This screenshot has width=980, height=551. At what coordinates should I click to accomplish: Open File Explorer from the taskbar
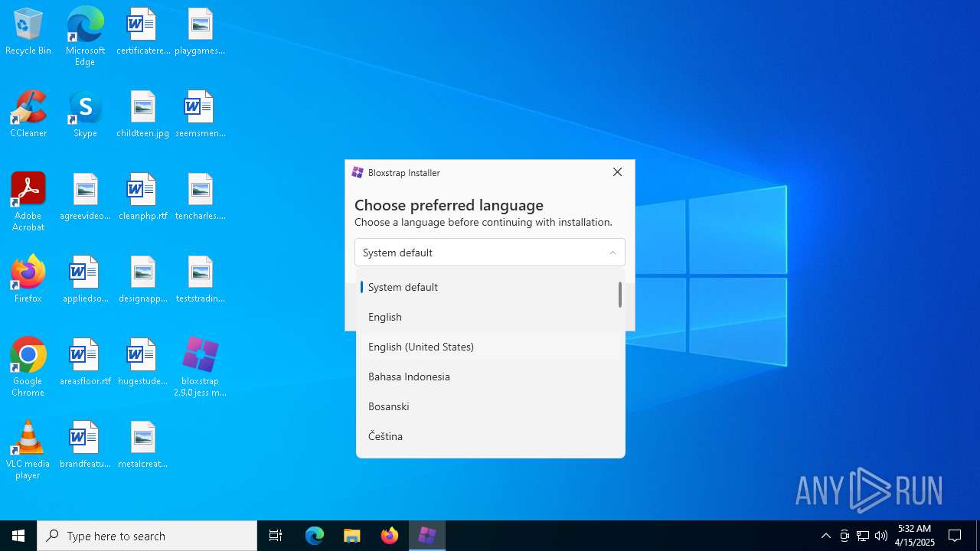[351, 536]
